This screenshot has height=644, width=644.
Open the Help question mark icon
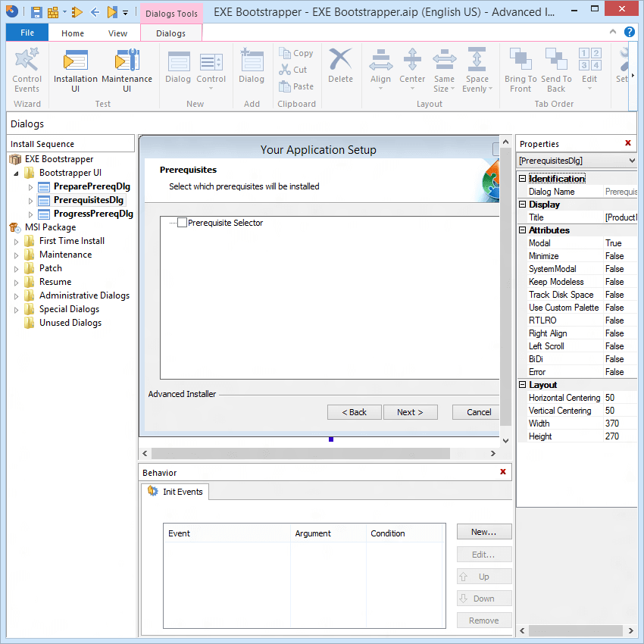629,32
